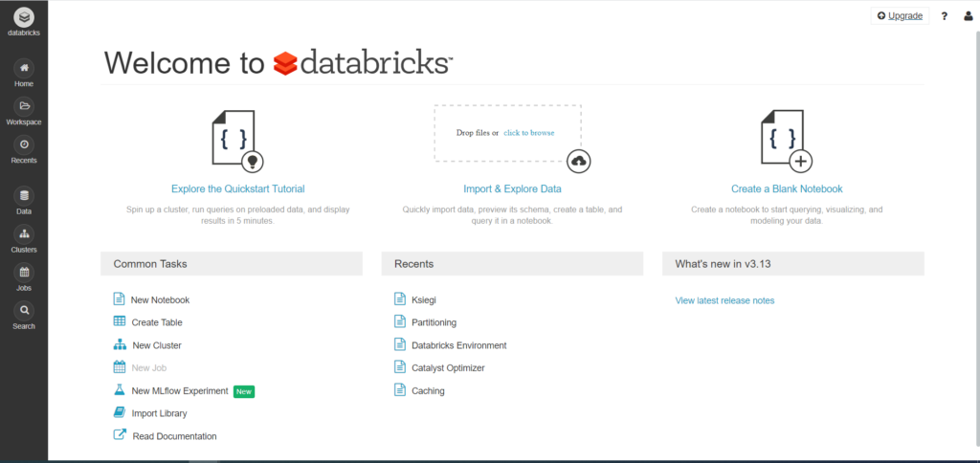Screen dimensions: 980x463
Task: Click the Read Documentation external-link icon
Action: click(x=120, y=435)
